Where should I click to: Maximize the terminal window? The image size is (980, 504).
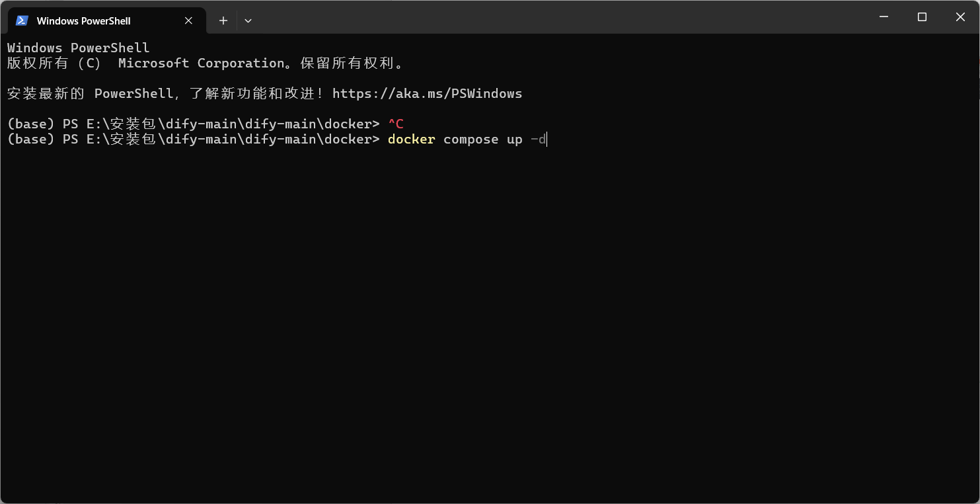tap(922, 17)
